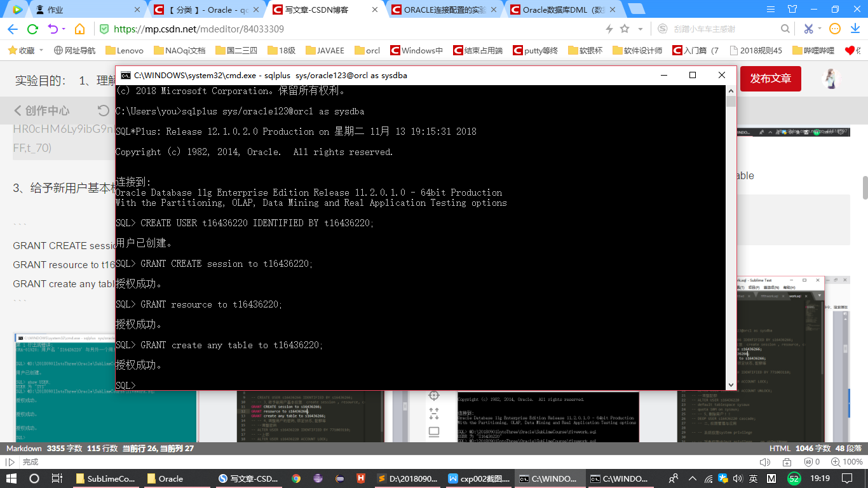Screen dimensions: 868x488
Task: Open the Lenovo bookmark folder
Action: tap(125, 50)
